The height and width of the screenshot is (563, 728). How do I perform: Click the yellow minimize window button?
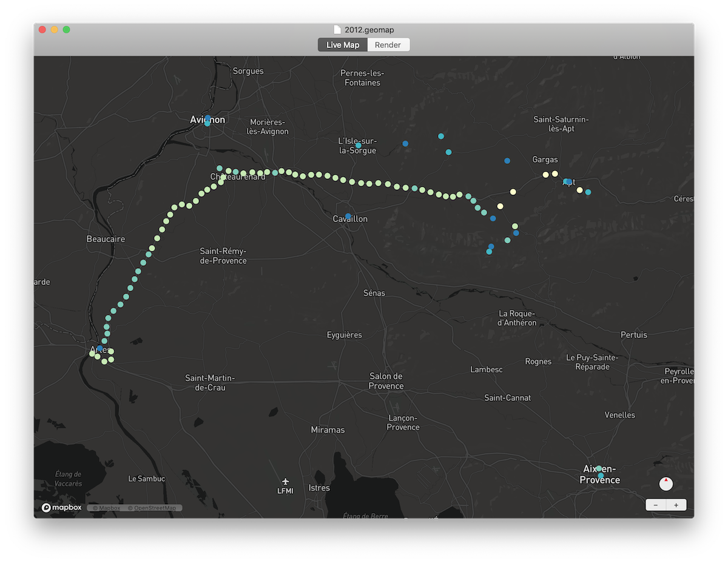pos(55,30)
